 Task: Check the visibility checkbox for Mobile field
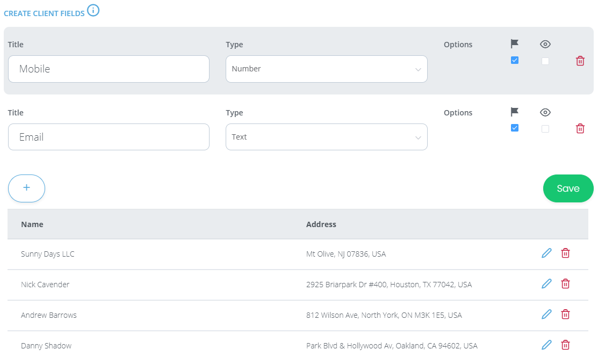click(545, 61)
